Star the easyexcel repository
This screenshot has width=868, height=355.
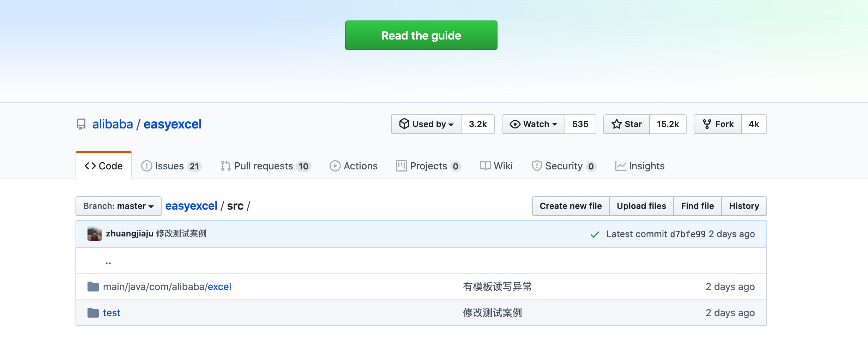pyautogui.click(x=627, y=124)
